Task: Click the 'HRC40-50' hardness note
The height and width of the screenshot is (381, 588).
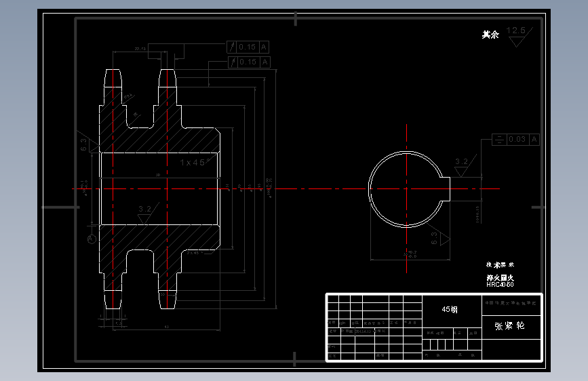Action: pos(500,285)
